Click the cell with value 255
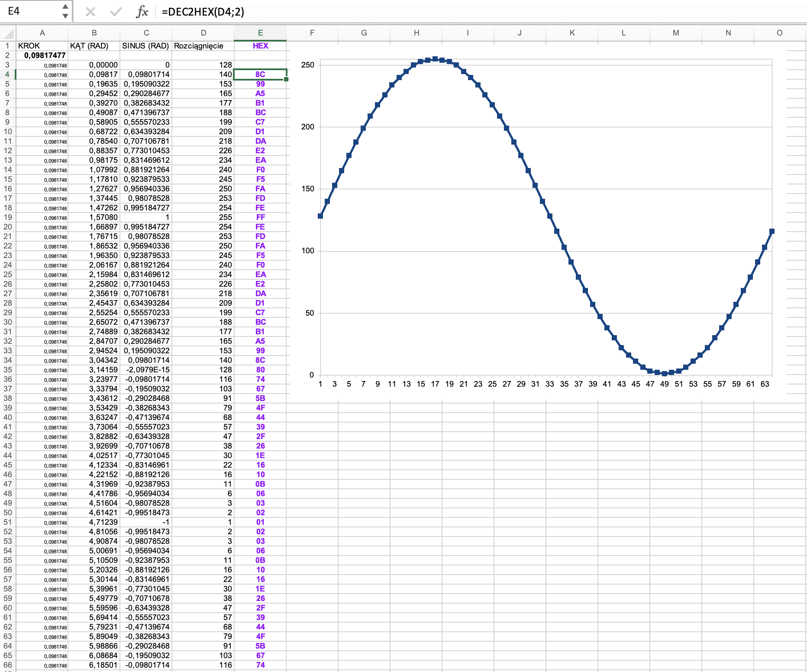The width and height of the screenshot is (807, 672). (x=203, y=217)
